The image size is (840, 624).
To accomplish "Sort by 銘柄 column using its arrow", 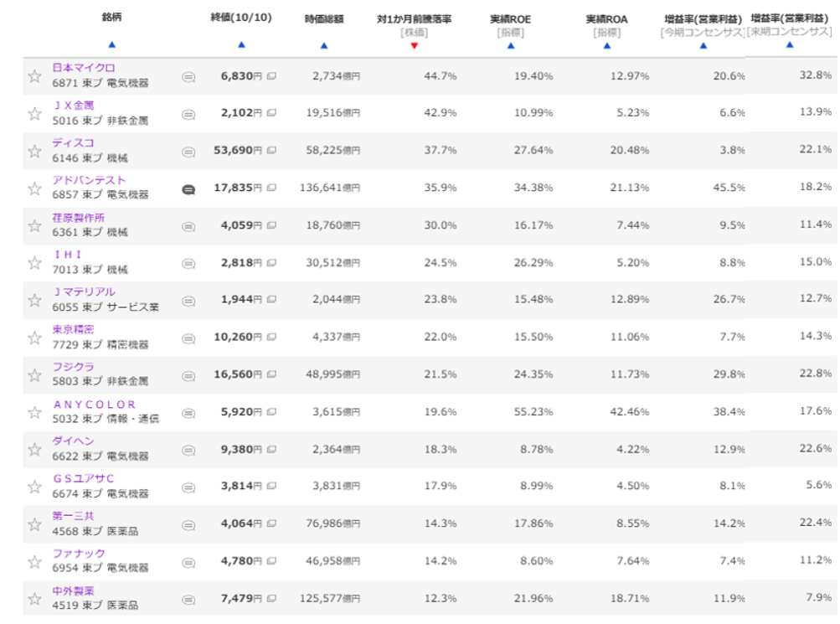I will pyautogui.click(x=111, y=45).
